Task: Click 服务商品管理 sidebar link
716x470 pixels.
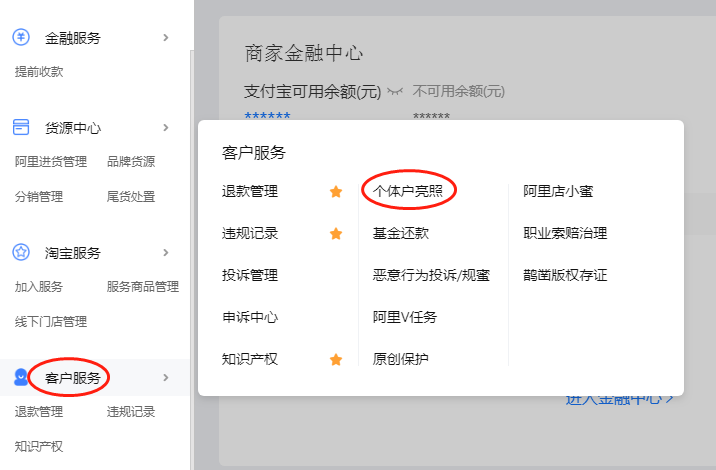Action: pos(143,287)
